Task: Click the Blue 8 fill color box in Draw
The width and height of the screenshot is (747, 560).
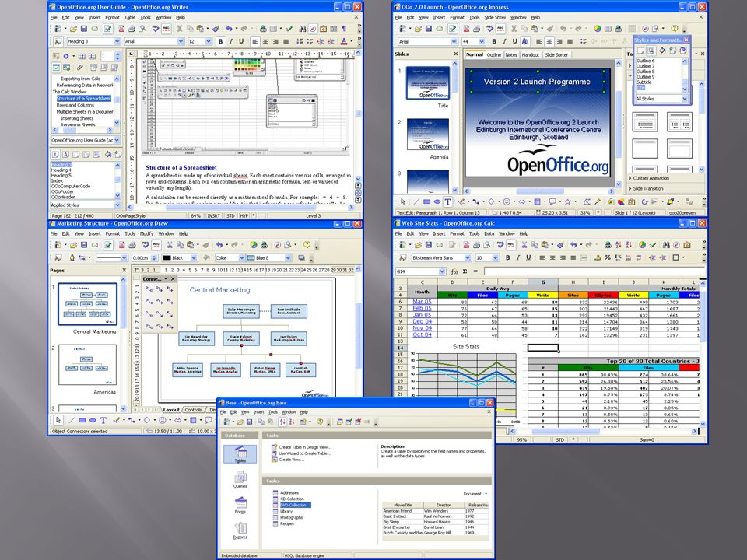Action: 268,257
